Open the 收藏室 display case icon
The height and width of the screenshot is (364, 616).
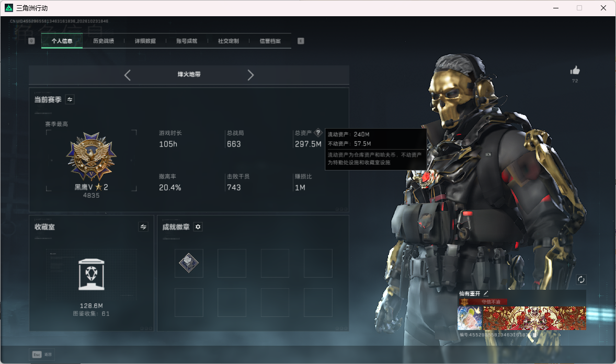tap(92, 275)
